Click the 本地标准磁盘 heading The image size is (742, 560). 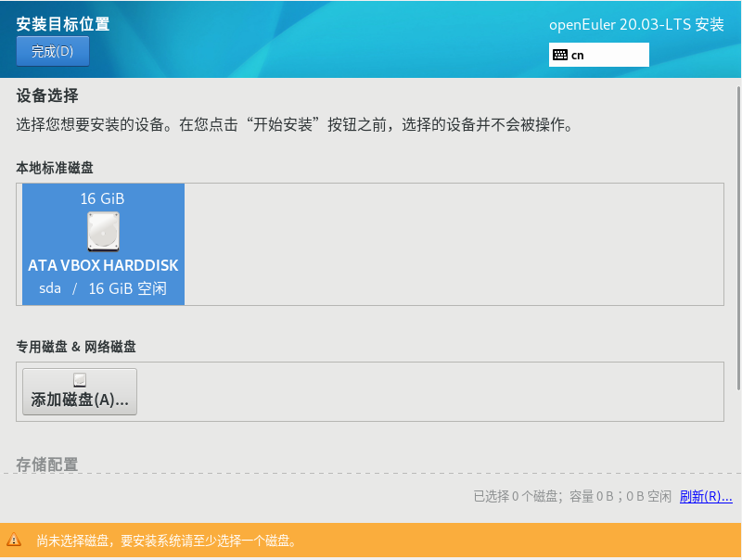pos(55,168)
